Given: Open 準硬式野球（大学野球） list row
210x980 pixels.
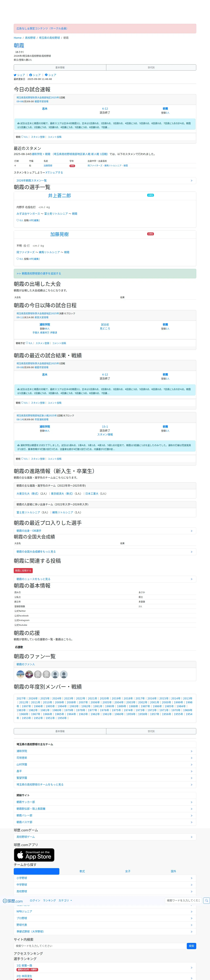Looking at the screenshot, I should pyautogui.click(x=105, y=932).
